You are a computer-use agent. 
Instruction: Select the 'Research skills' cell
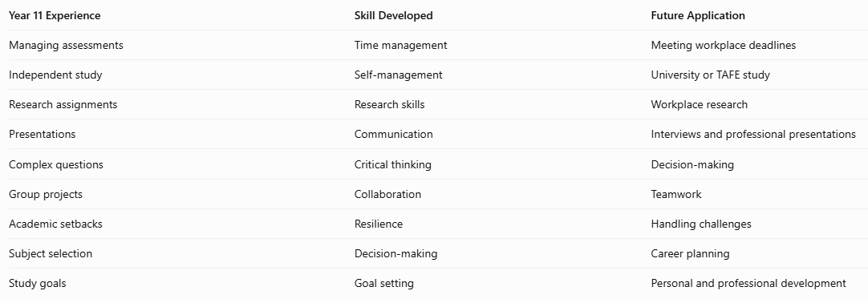(x=390, y=104)
